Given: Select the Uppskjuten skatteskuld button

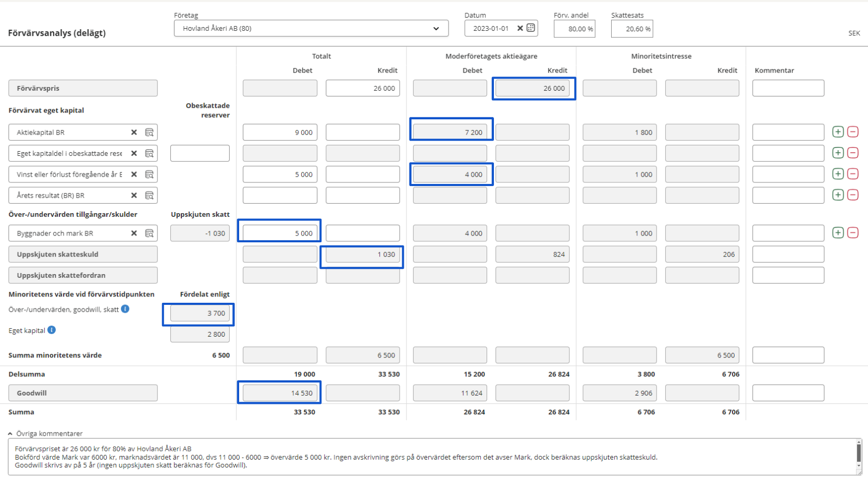Looking at the screenshot, I should point(83,254).
